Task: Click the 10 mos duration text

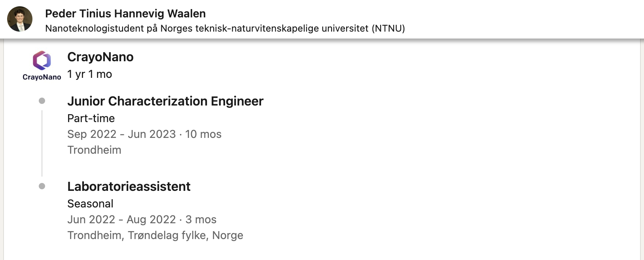Action: pyautogui.click(x=203, y=134)
